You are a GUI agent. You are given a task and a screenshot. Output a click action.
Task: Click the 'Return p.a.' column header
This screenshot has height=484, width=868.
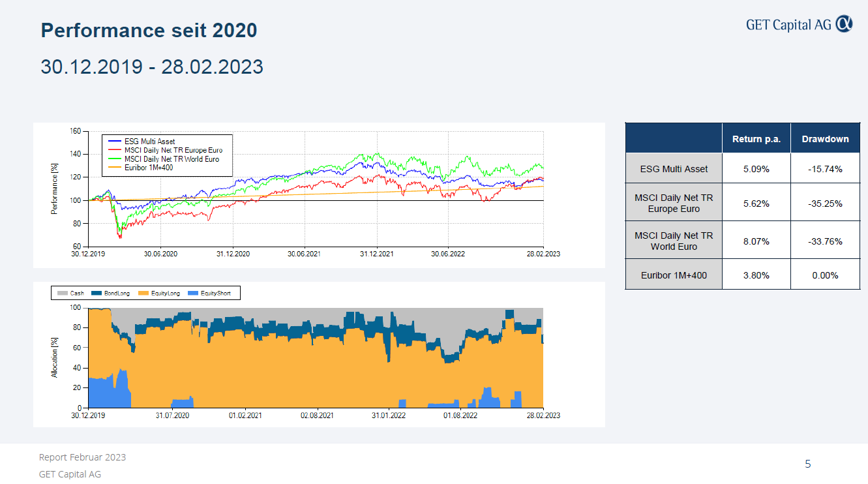tap(756, 138)
